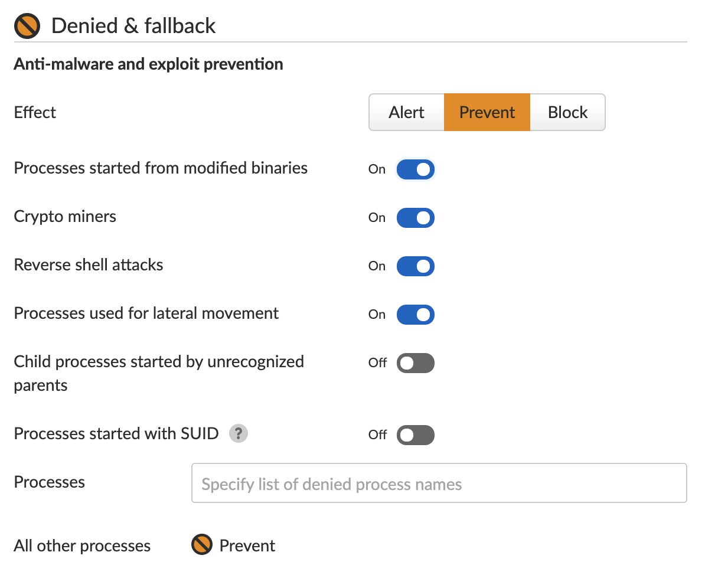Click Anti-malware and exploit prevention title
Screen dimensions: 705x588
[x=148, y=64]
